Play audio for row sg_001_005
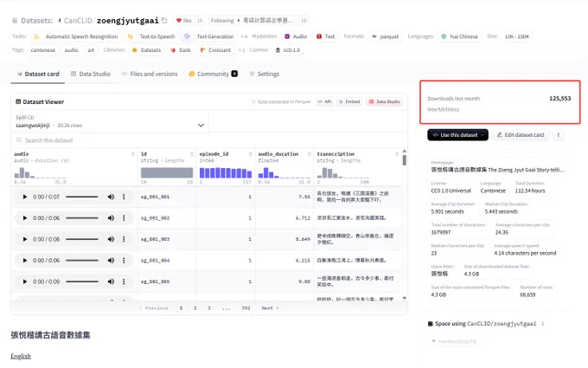 click(25, 281)
